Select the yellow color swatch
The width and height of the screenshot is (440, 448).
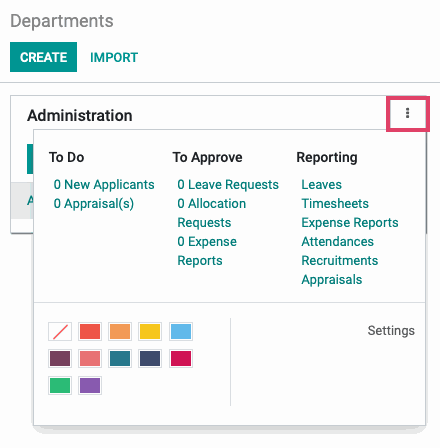click(x=150, y=331)
